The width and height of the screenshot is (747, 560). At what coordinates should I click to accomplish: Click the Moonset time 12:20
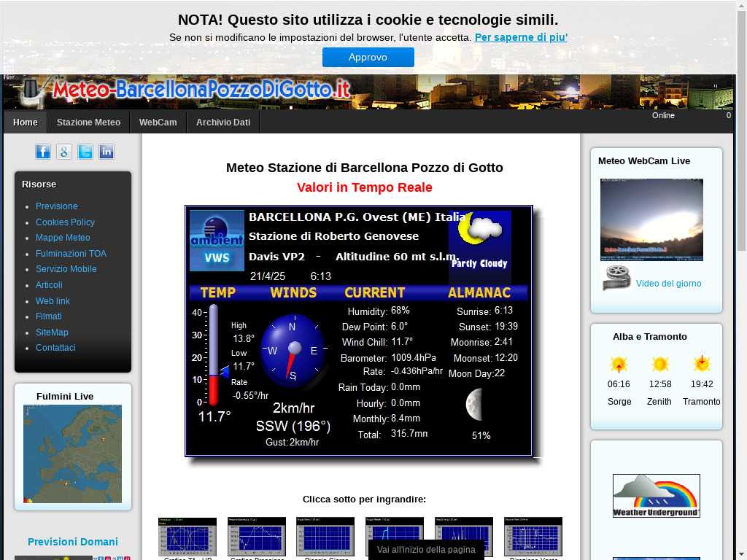[x=506, y=357]
